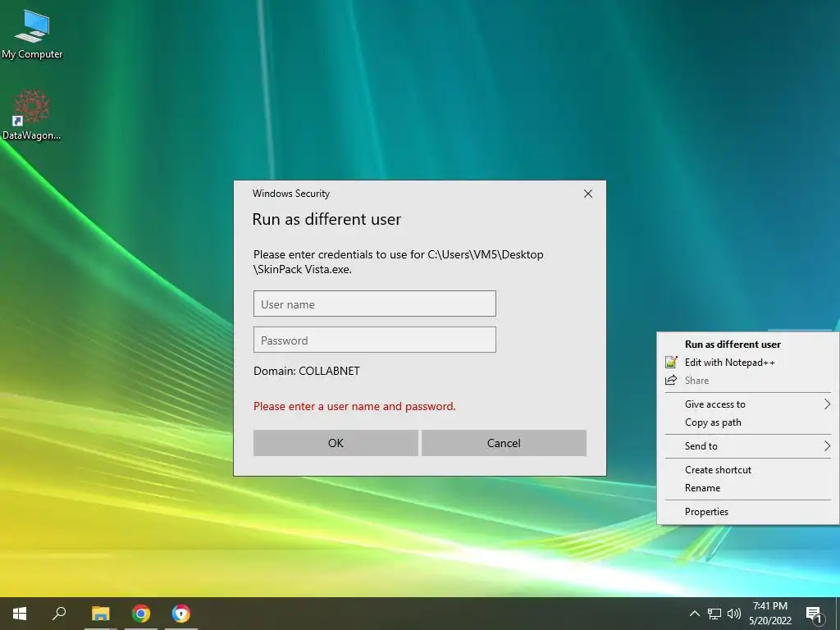The image size is (840, 630).
Task: Choose Run as different user menu entry
Action: coord(747,345)
